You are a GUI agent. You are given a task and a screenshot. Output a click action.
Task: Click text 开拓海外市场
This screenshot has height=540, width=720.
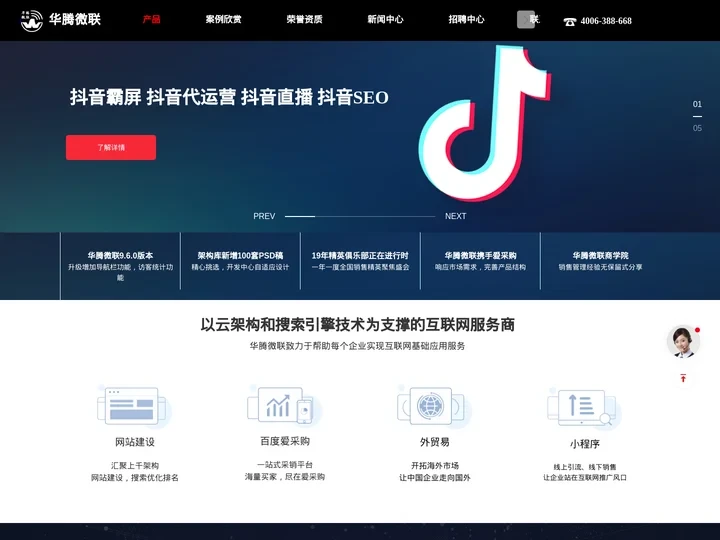434,466
